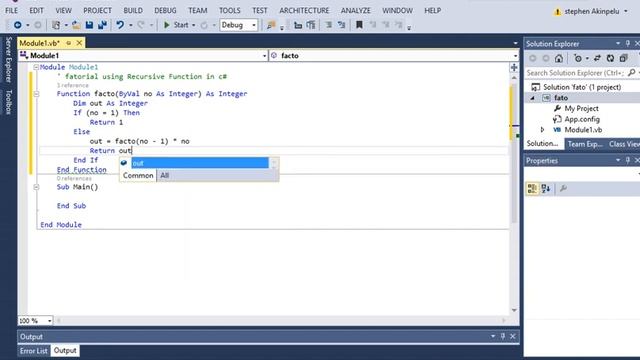Open the Undo history dropdown arrow
The width and height of the screenshot is (640, 360).
(x=131, y=25)
